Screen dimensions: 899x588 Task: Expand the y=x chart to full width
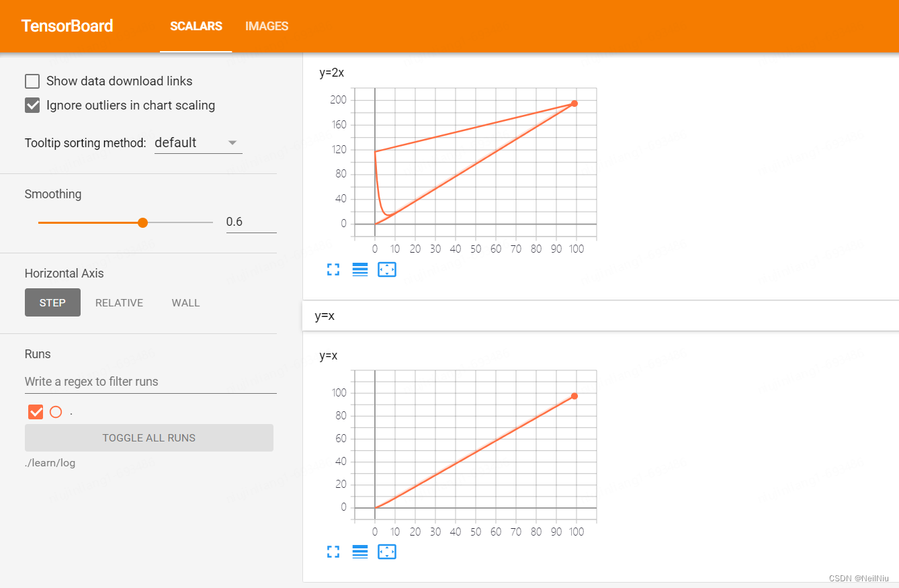(333, 552)
